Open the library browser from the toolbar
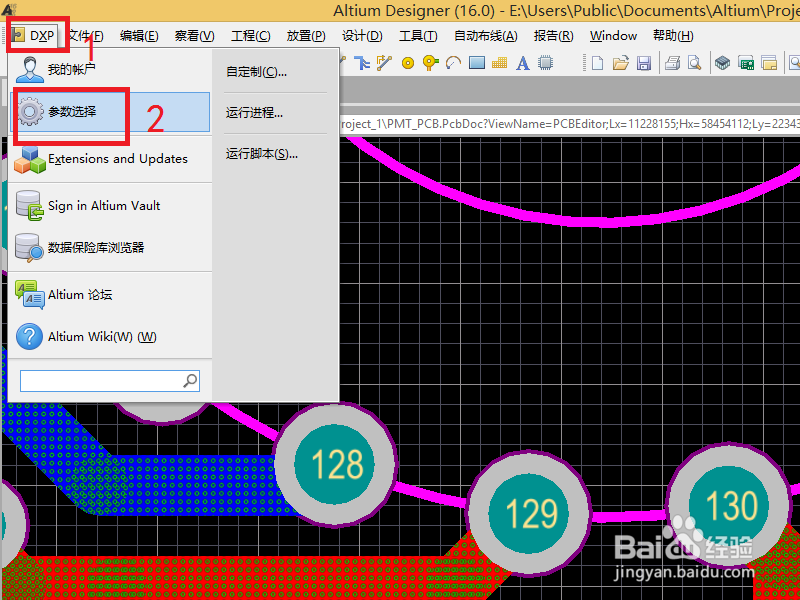Screen dimensions: 800x600 click(723, 63)
